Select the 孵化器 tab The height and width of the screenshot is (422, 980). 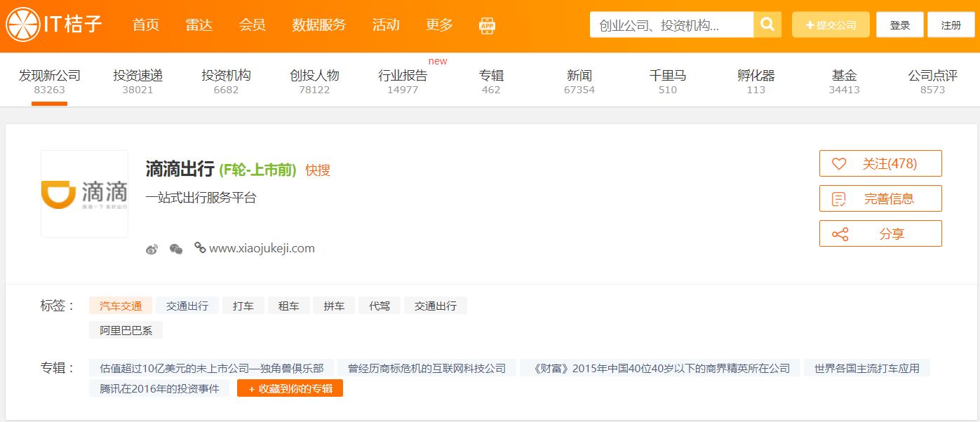pos(756,81)
